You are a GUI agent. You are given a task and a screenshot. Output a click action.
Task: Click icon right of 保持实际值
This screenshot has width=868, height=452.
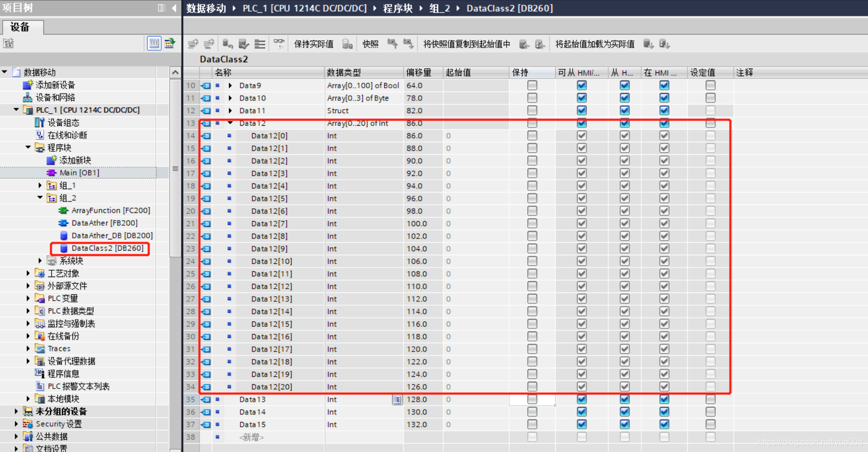click(347, 44)
